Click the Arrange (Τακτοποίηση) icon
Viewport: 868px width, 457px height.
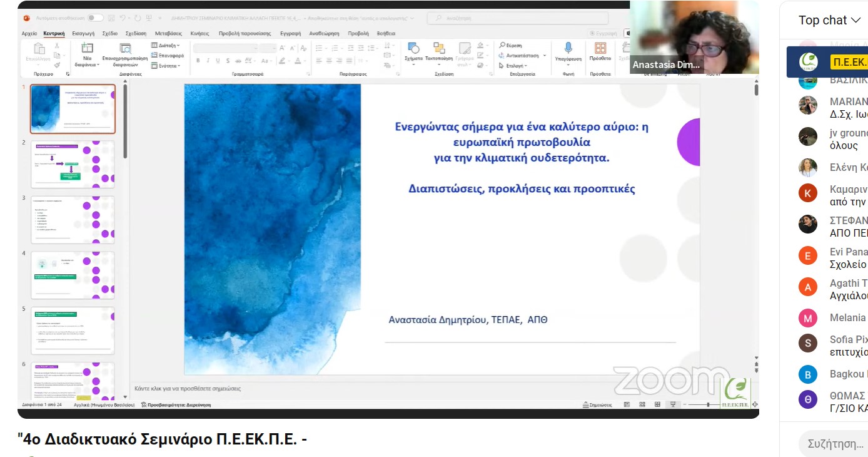pos(439,49)
